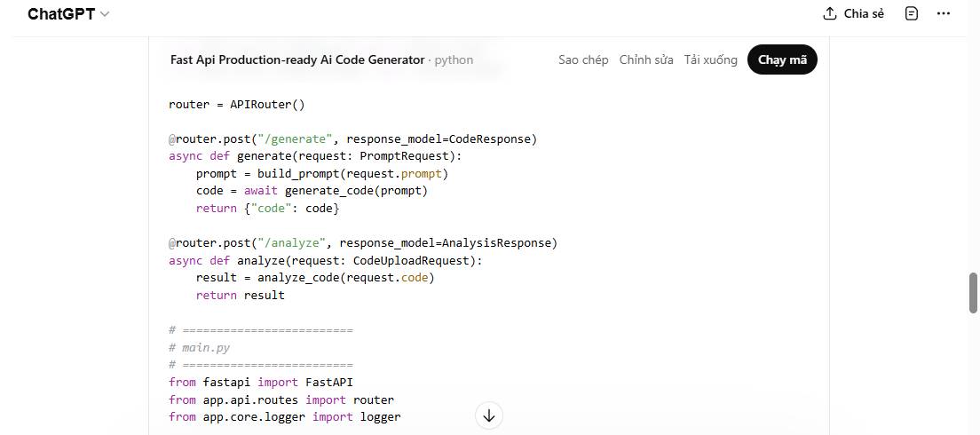The image size is (980, 435).
Task: Click the python language label
Action: 454,59
